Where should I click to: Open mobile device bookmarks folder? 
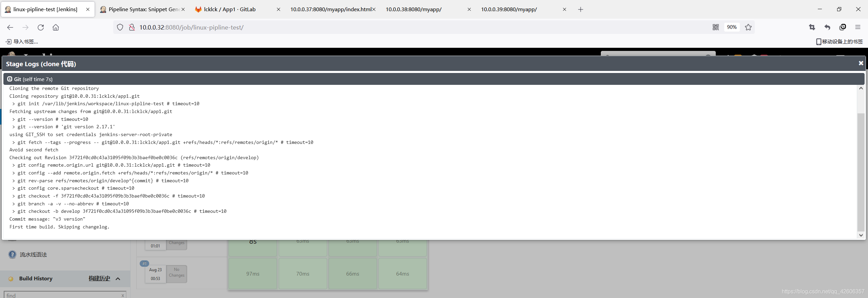click(840, 41)
